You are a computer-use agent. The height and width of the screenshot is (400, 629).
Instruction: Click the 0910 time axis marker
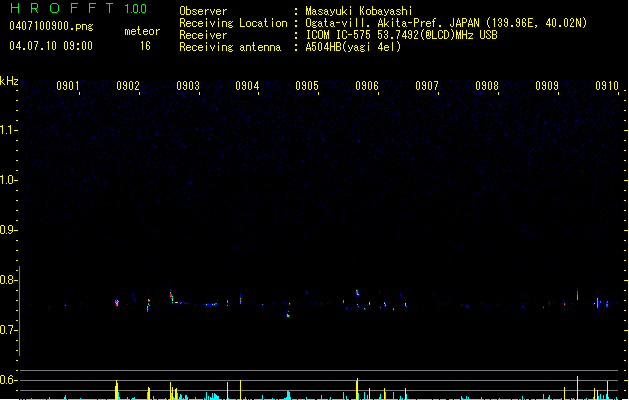pos(607,85)
